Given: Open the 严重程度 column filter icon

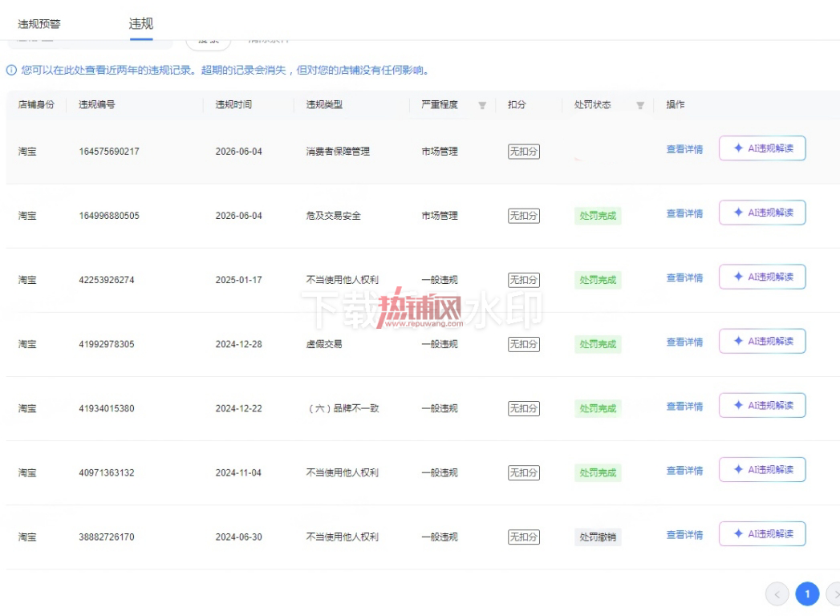Looking at the screenshot, I should [482, 106].
